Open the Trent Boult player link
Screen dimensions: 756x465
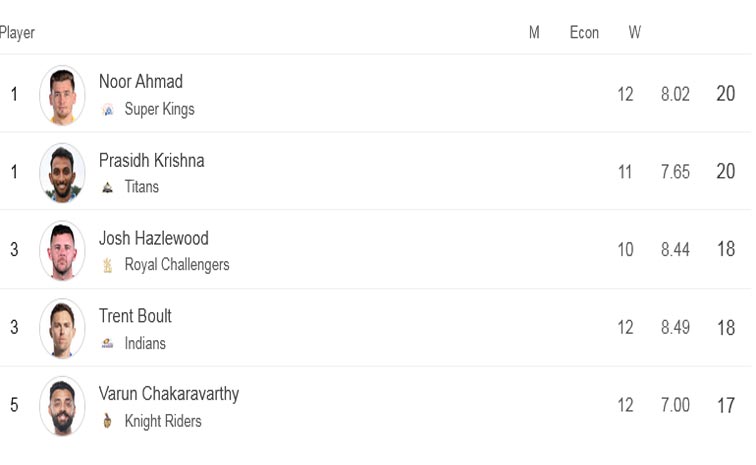[135, 316]
